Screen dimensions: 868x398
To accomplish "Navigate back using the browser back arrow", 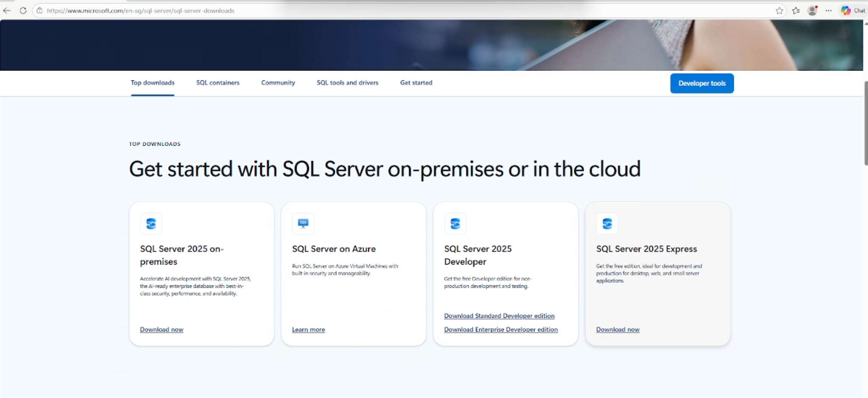I will point(7,10).
